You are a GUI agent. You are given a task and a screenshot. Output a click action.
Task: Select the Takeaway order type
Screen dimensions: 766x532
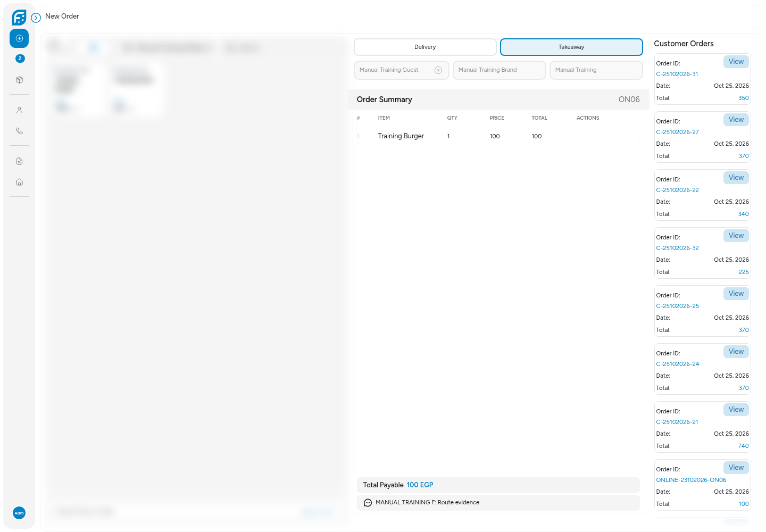pyautogui.click(x=571, y=47)
